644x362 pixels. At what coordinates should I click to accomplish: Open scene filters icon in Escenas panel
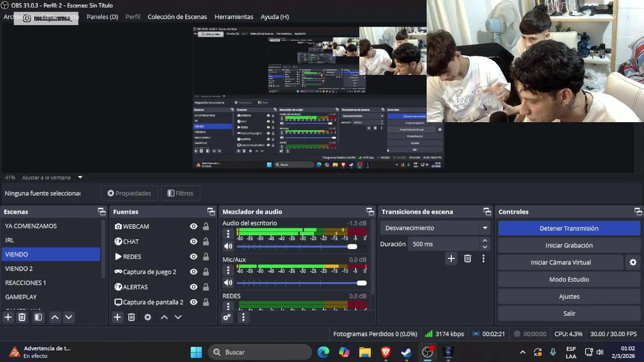click(38, 317)
